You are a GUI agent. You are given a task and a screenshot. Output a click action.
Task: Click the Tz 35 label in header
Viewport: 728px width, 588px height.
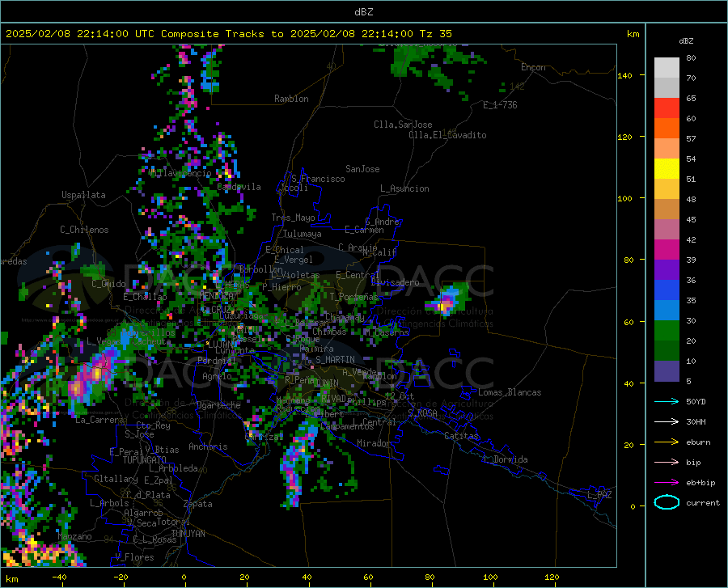point(435,34)
